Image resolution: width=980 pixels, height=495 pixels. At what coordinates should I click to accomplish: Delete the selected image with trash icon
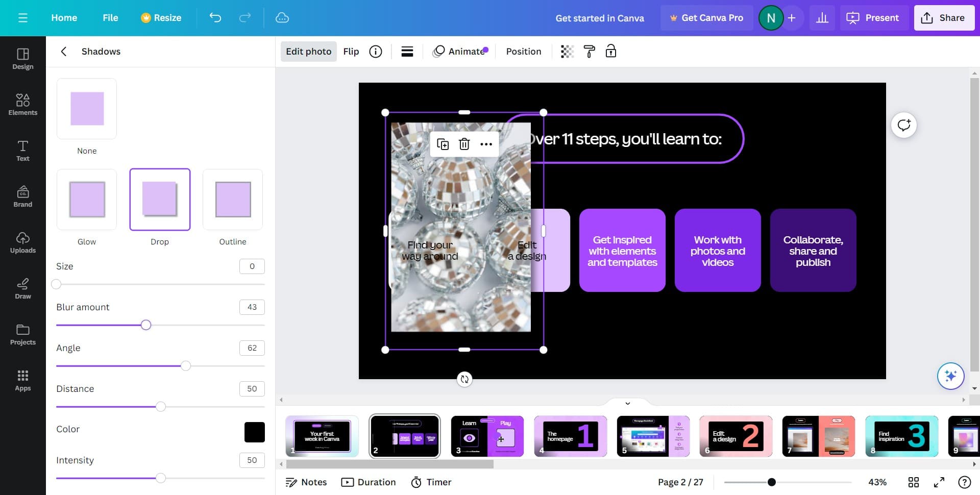tap(464, 144)
